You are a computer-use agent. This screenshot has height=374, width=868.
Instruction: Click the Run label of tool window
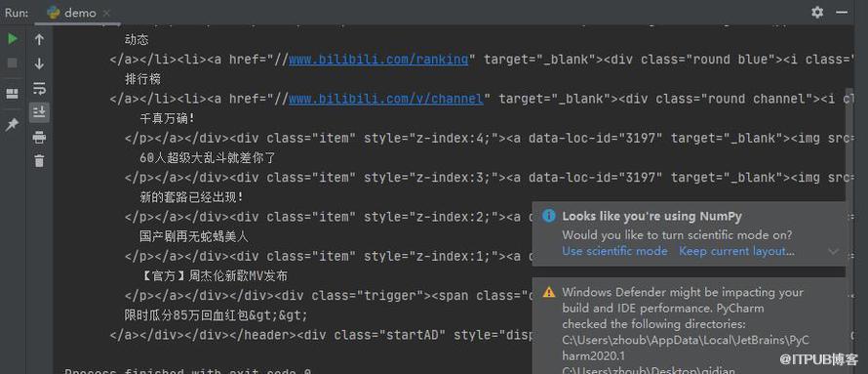pyautogui.click(x=17, y=13)
